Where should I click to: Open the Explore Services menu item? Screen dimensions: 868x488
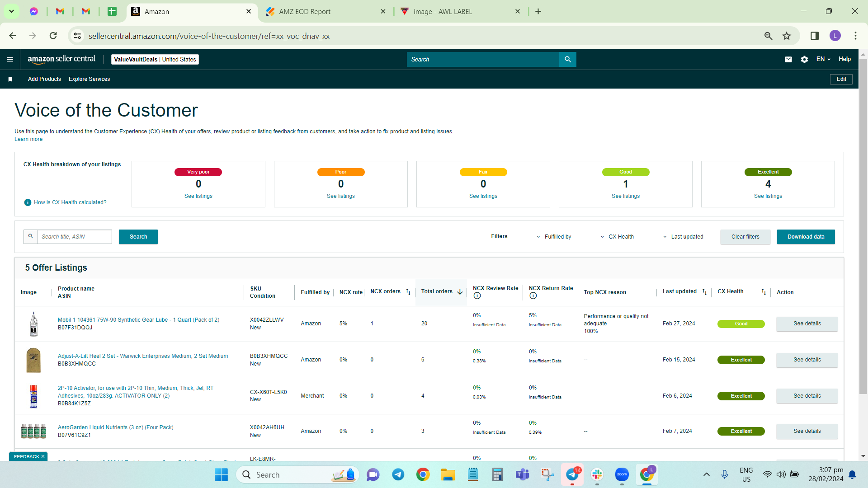click(90, 79)
